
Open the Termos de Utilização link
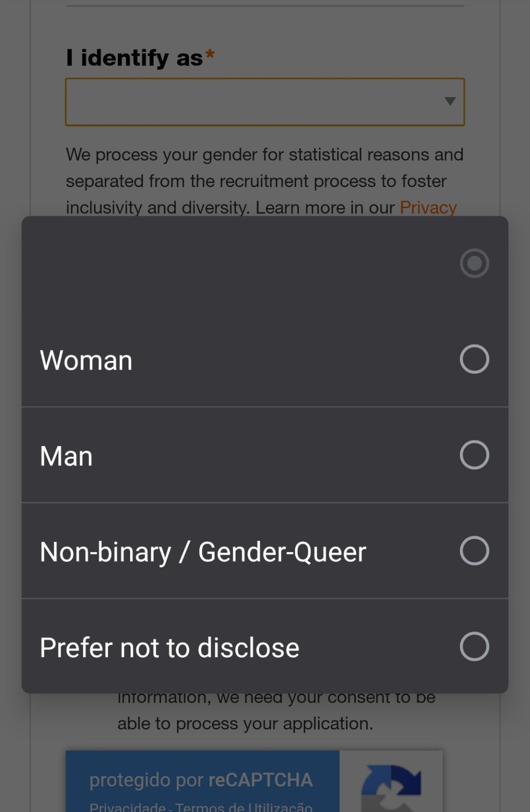(x=243, y=807)
